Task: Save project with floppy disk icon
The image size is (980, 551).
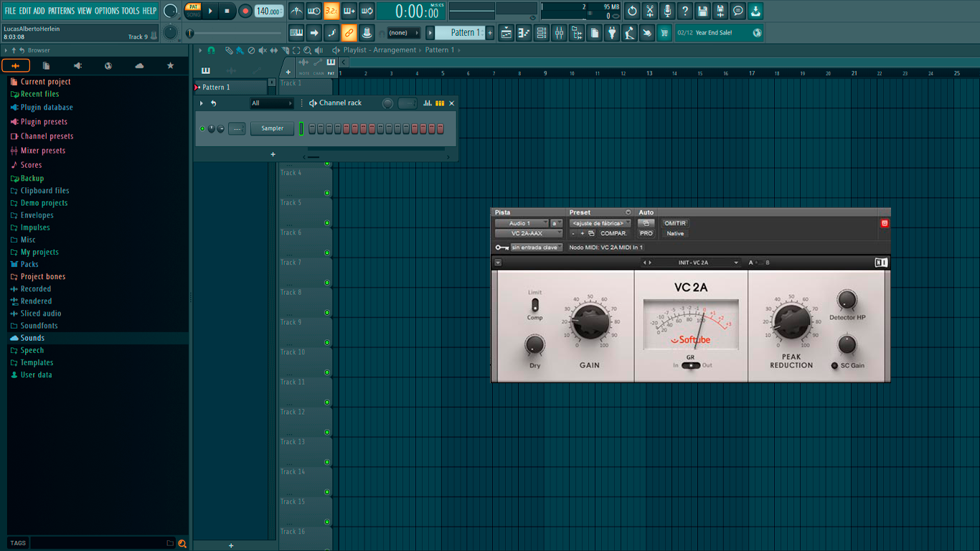Action: pyautogui.click(x=702, y=11)
